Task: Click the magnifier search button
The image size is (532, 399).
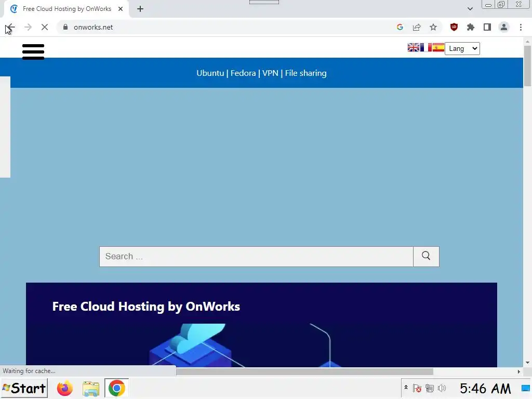Action: pos(426,257)
